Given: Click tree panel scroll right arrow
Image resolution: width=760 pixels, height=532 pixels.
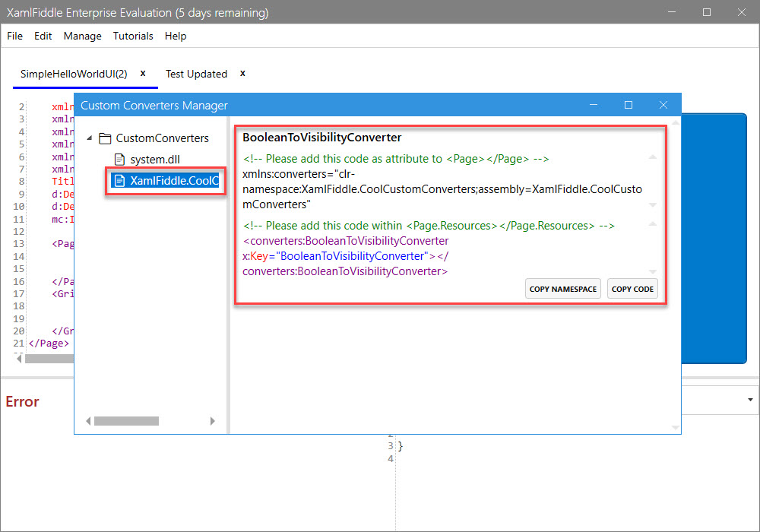Looking at the screenshot, I should click(x=212, y=421).
